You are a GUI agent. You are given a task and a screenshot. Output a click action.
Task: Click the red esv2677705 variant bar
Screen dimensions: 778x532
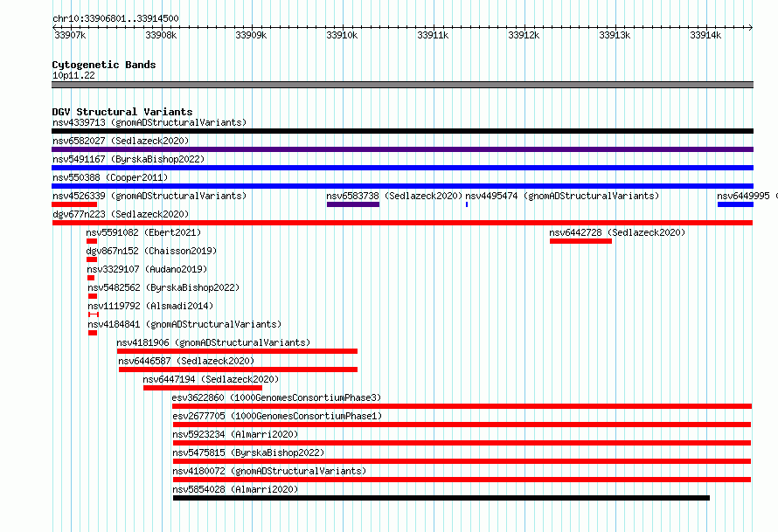tap(462, 425)
